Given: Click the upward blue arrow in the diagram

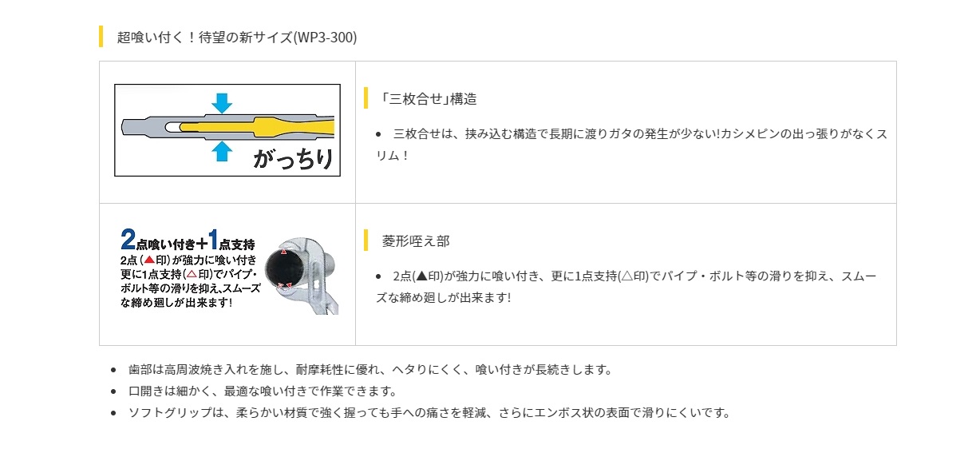Looking at the screenshot, I should pyautogui.click(x=223, y=151).
